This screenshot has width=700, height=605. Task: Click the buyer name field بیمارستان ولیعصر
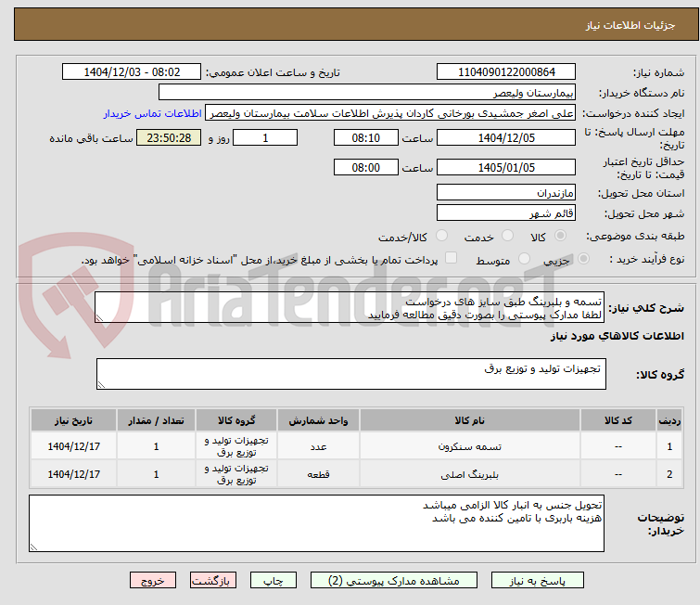pyautogui.click(x=367, y=93)
